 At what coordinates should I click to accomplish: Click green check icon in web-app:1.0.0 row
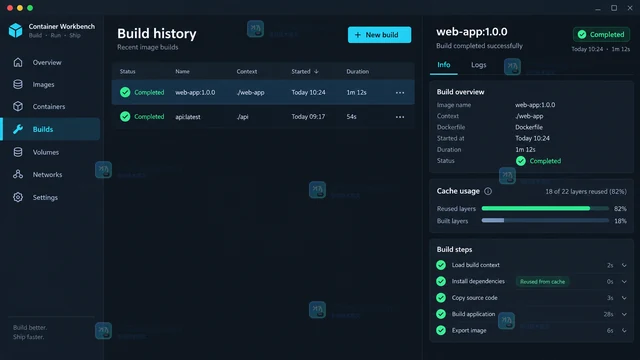point(125,92)
